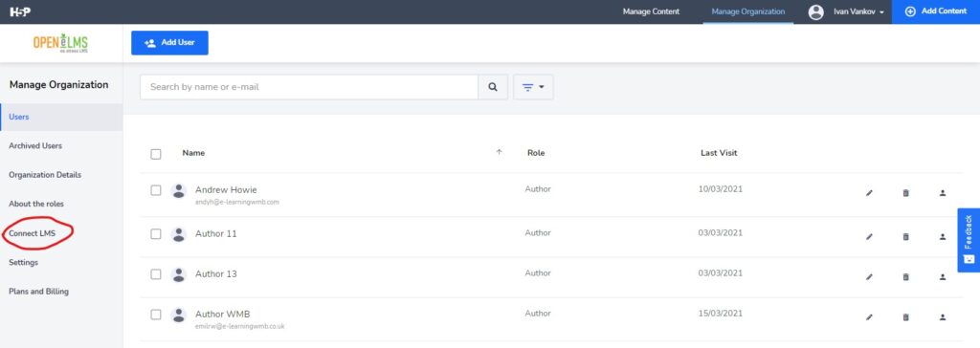Focus the search by name or e-mail field

(309, 87)
